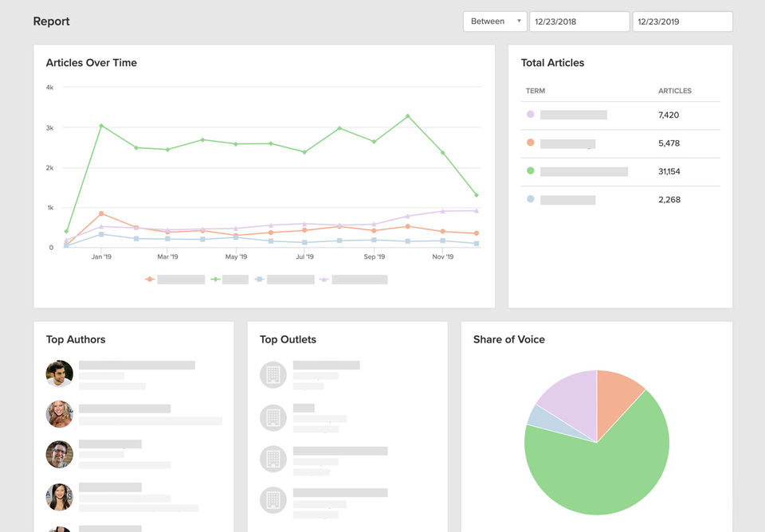Open the Between date range dropdown

pos(495,22)
